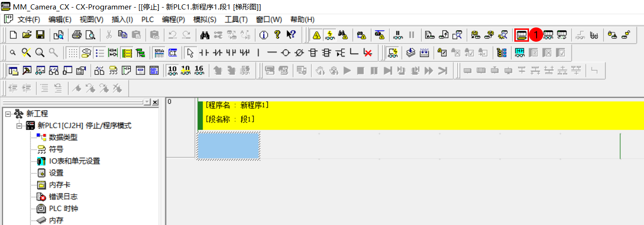Activate the context help pointer icon
The height and width of the screenshot is (225, 644).
pos(291,35)
